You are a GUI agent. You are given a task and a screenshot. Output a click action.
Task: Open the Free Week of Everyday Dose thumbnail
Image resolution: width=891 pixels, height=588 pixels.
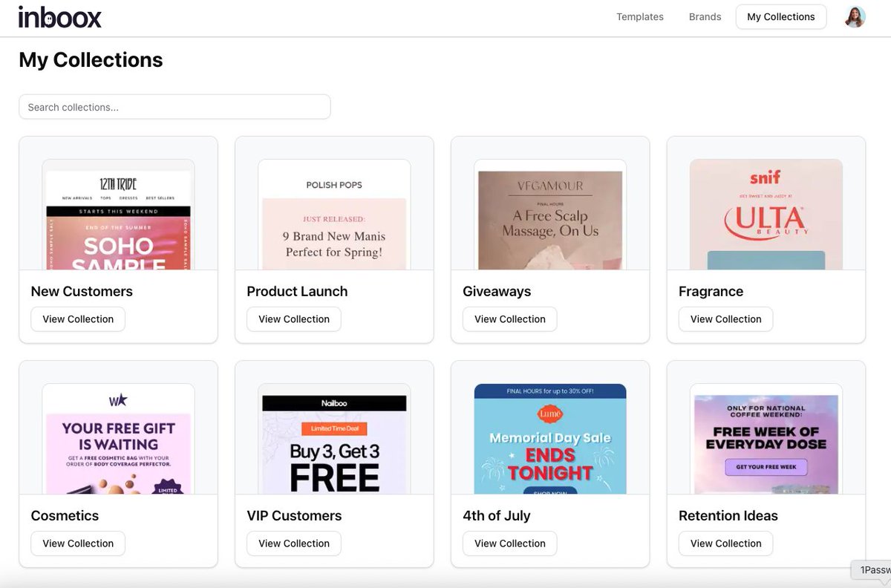(x=766, y=439)
